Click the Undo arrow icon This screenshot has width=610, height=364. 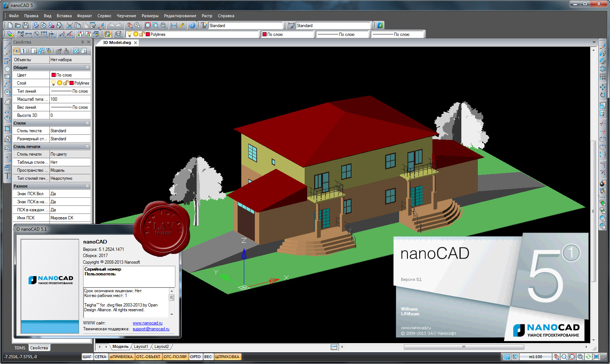(x=111, y=25)
